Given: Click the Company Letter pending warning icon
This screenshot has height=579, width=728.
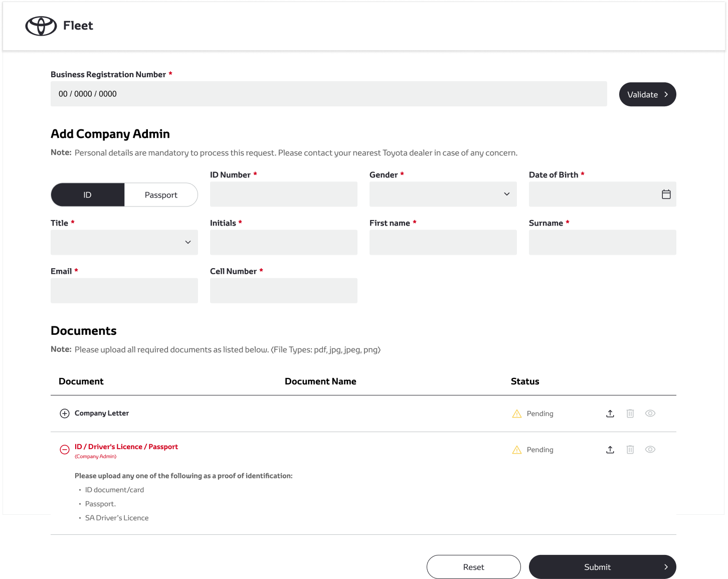Looking at the screenshot, I should tap(517, 414).
